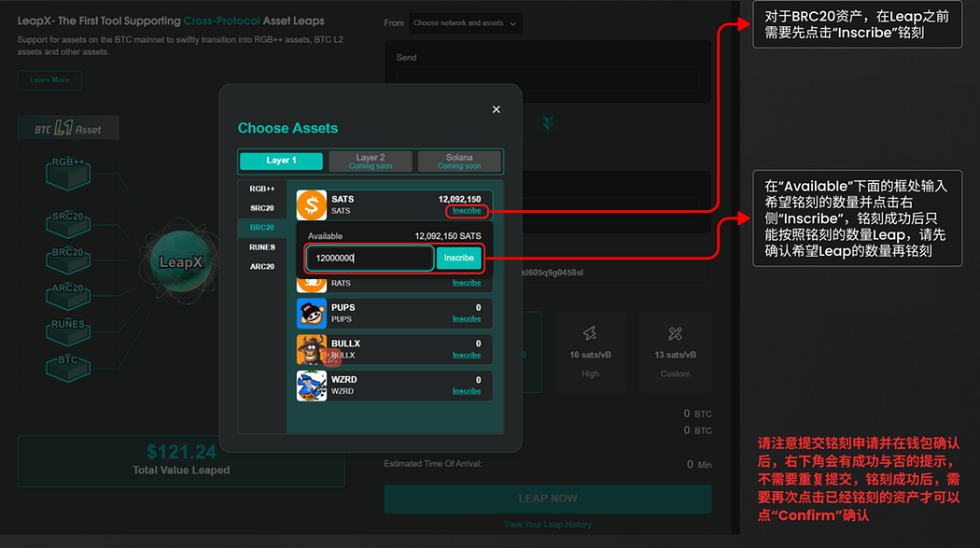980x548 pixels.
Task: Click the RATS token icon
Action: point(311,285)
